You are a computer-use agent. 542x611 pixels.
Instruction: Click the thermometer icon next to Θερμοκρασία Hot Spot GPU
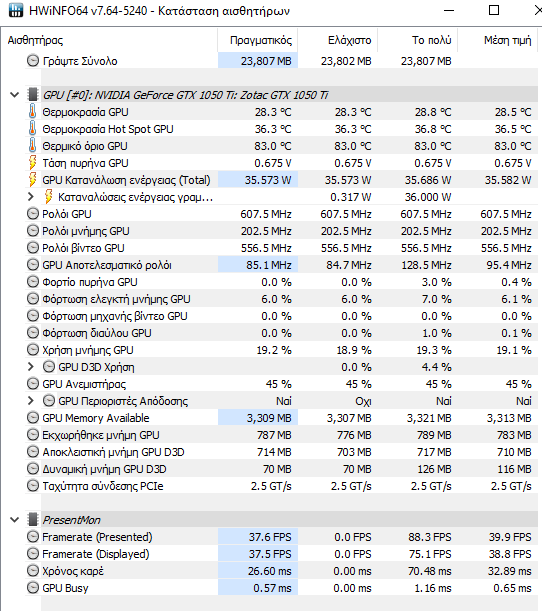tap(33, 129)
